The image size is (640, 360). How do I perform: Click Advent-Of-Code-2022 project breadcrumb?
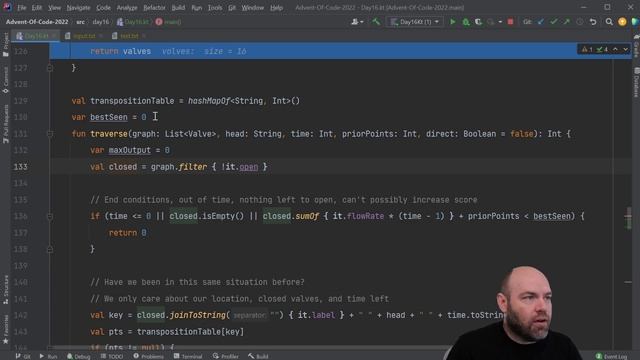click(37, 22)
